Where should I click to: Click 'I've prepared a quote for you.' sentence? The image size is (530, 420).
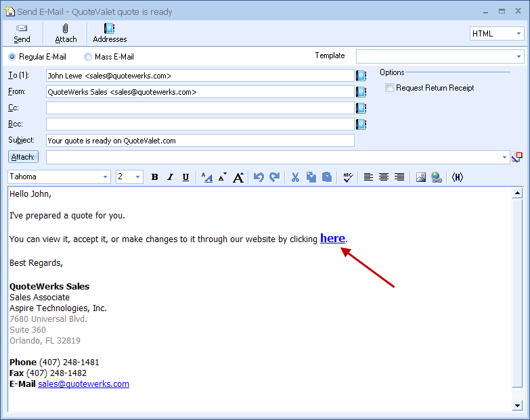(67, 216)
